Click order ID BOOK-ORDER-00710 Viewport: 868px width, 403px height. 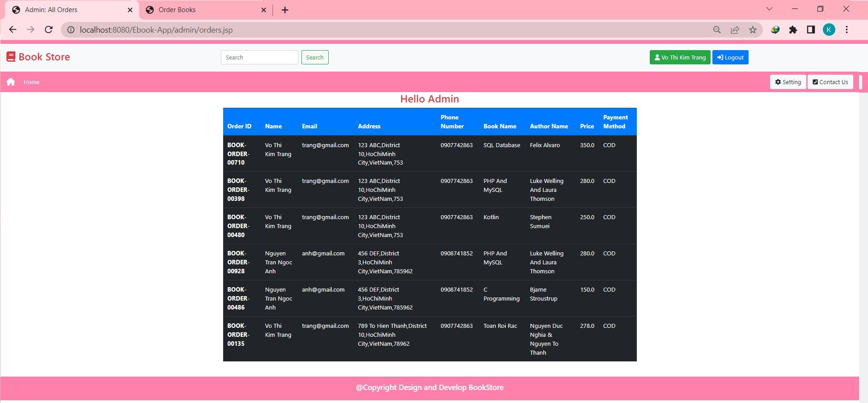[x=238, y=154]
